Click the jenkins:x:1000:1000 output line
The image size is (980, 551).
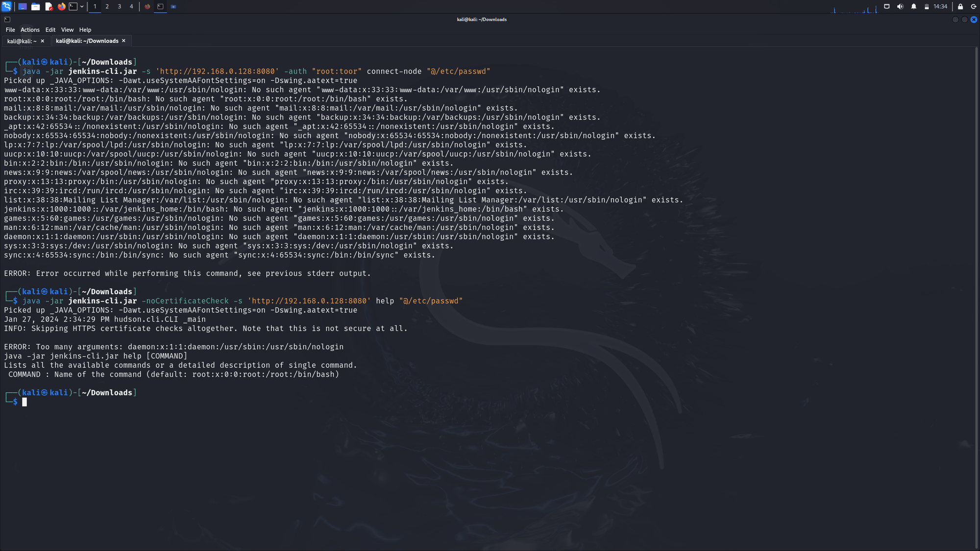tap(284, 209)
